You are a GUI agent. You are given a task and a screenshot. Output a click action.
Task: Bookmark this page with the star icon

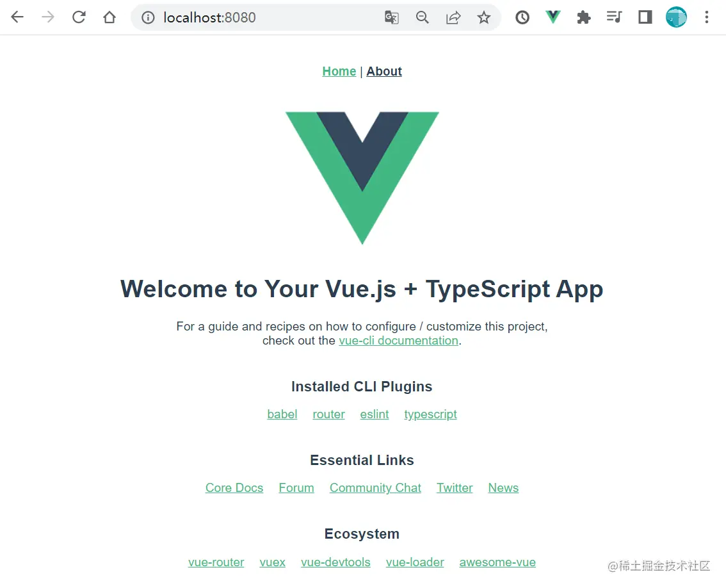tap(484, 17)
